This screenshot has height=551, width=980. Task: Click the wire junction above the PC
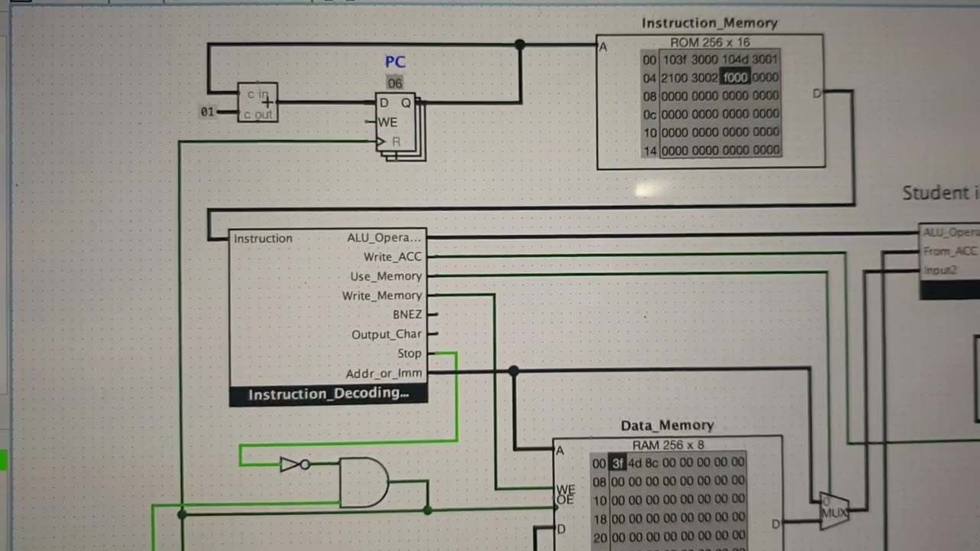click(521, 45)
